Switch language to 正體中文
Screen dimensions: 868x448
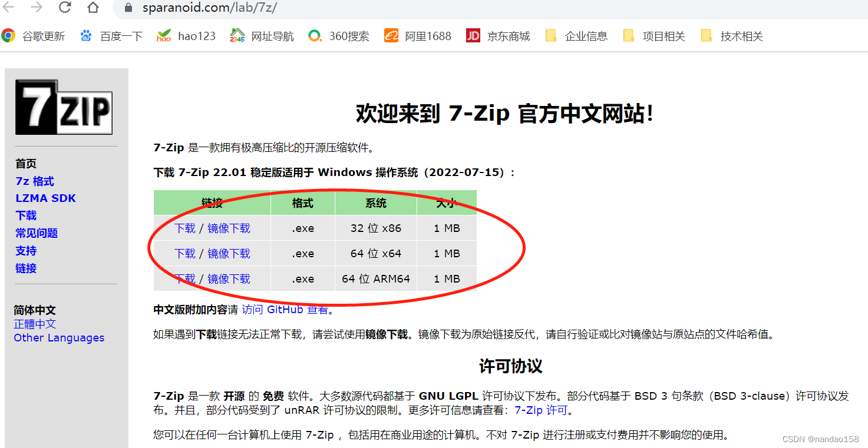35,324
